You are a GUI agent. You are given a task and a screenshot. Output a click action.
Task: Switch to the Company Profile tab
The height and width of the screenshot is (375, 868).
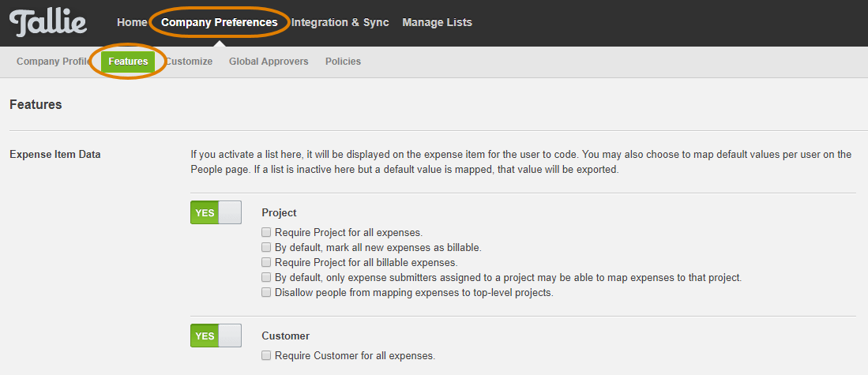(x=54, y=62)
